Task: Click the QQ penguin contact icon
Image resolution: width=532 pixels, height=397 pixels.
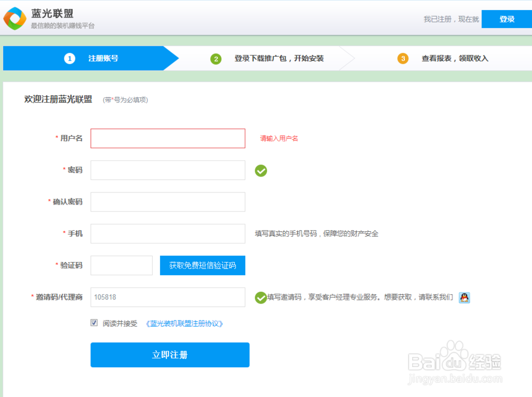Action: pos(464,297)
